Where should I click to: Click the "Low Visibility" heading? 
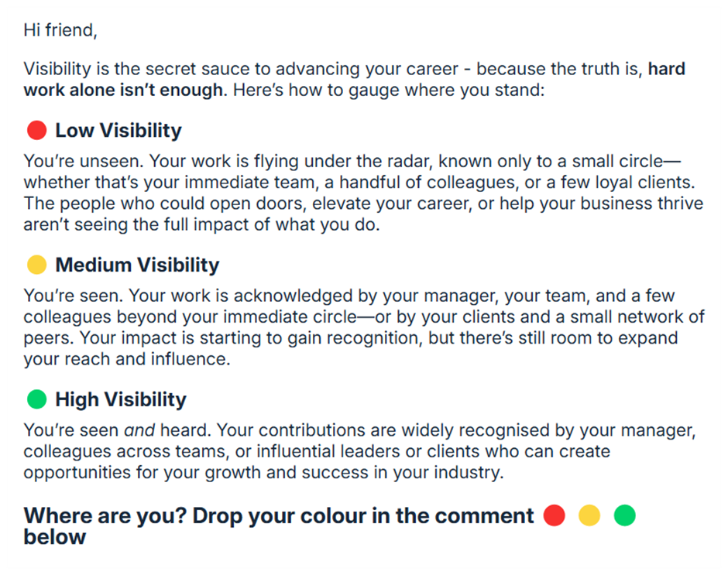click(118, 130)
